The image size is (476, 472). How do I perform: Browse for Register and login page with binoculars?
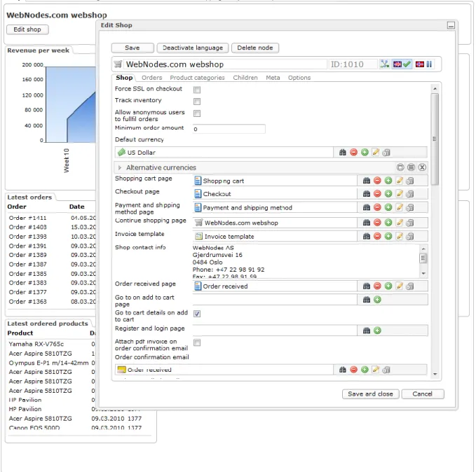point(367,331)
